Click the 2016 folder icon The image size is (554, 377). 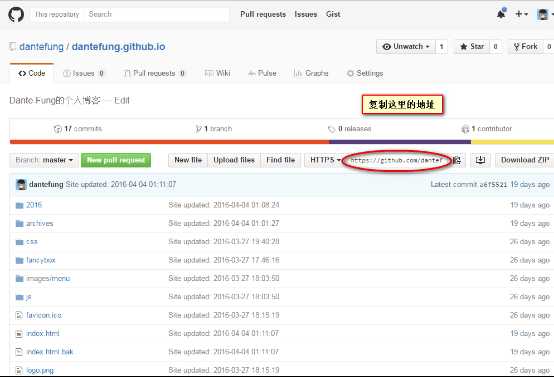point(19,205)
